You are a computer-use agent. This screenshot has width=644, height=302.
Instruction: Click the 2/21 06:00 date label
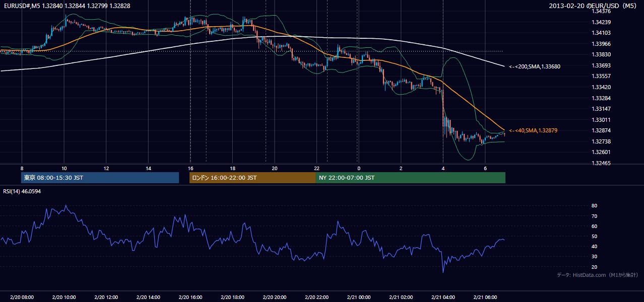point(485,297)
